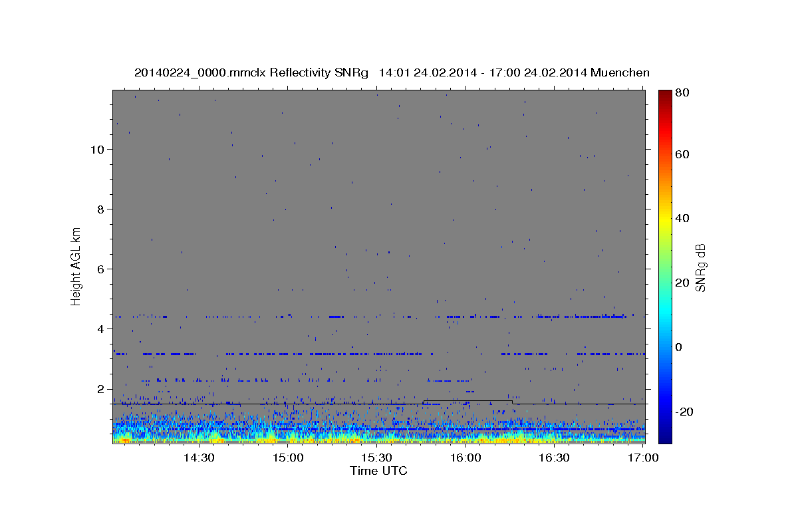Click the 16:00 time tick label

pos(465,458)
